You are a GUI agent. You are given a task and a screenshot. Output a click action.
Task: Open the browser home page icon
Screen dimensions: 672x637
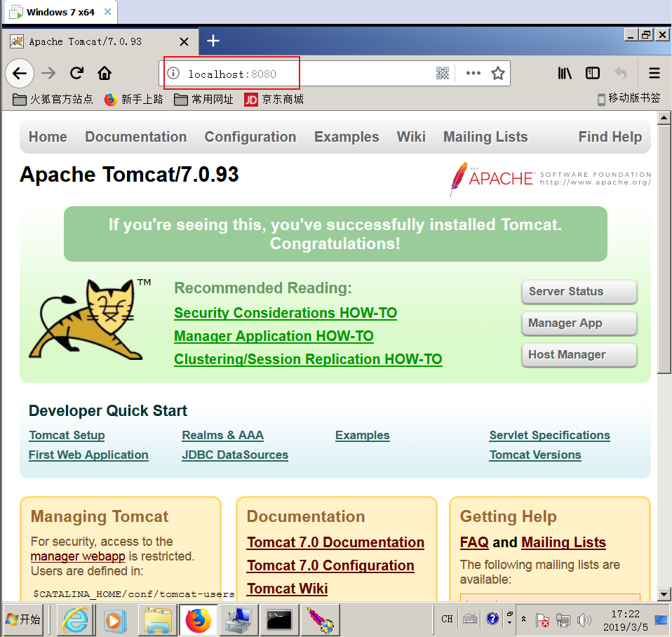104,73
